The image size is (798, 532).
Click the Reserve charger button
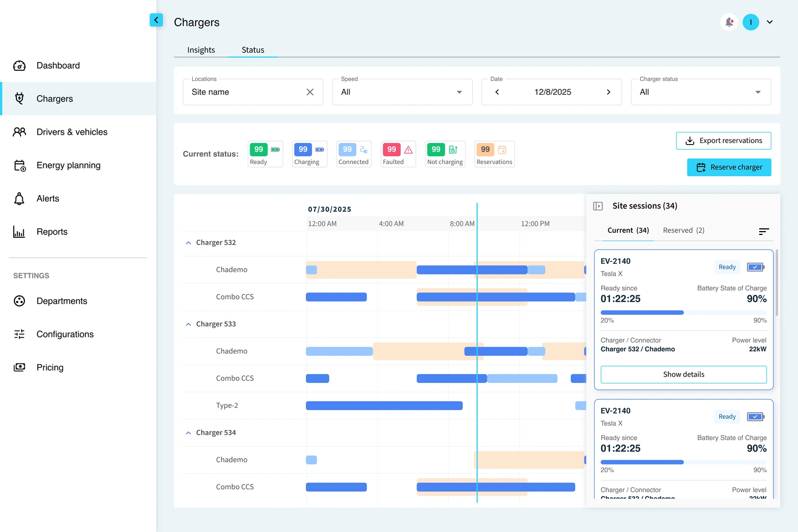click(729, 167)
